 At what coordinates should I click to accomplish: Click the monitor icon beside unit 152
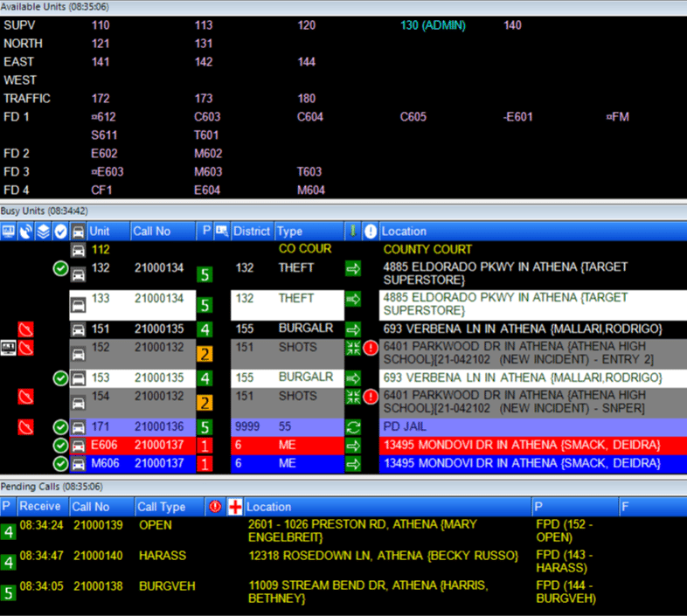pyautogui.click(x=8, y=349)
